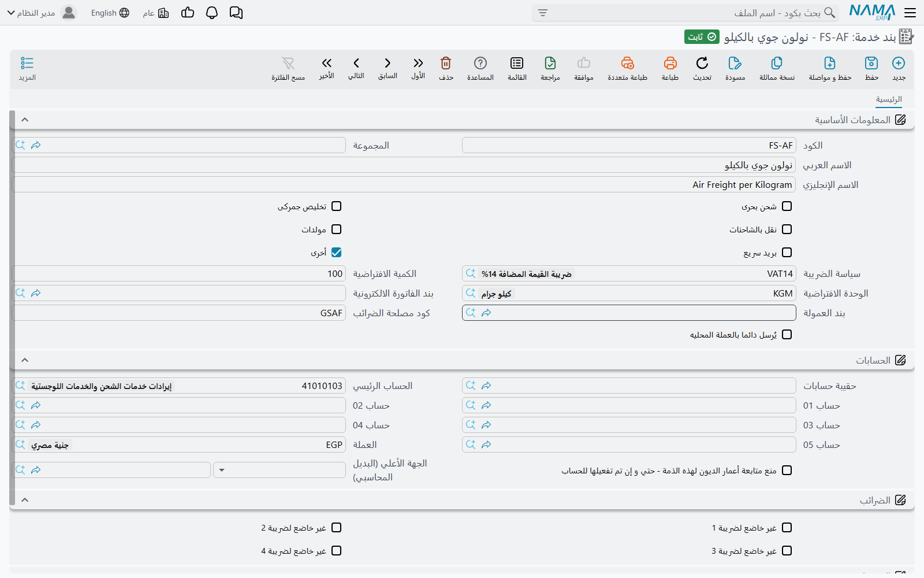Open link arrow in المجموعة field
This screenshot has width=924, height=578.
tap(36, 145)
